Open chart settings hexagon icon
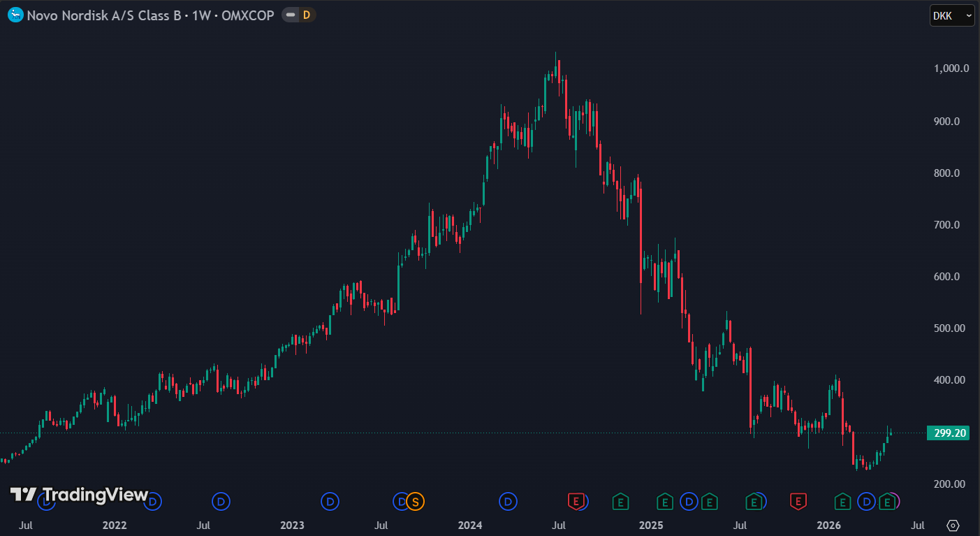 (x=953, y=526)
